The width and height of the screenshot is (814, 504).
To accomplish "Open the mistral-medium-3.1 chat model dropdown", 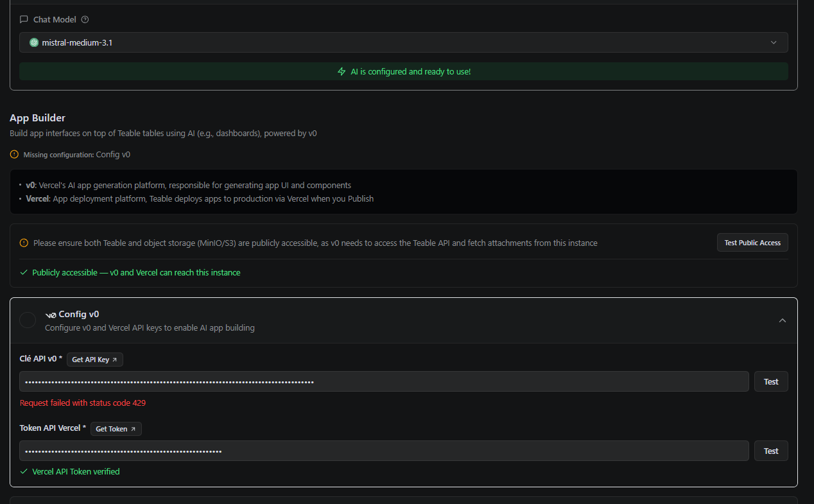I will tap(403, 43).
